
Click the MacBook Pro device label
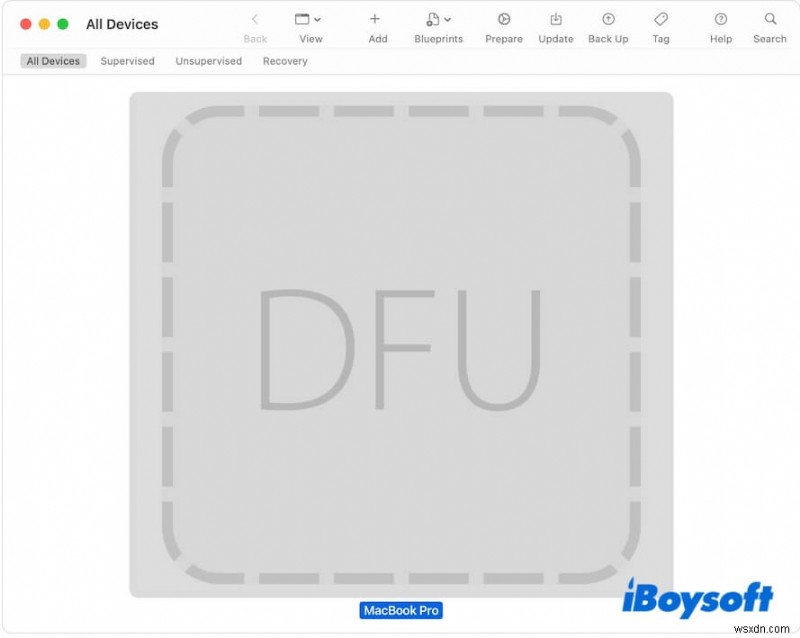401,610
